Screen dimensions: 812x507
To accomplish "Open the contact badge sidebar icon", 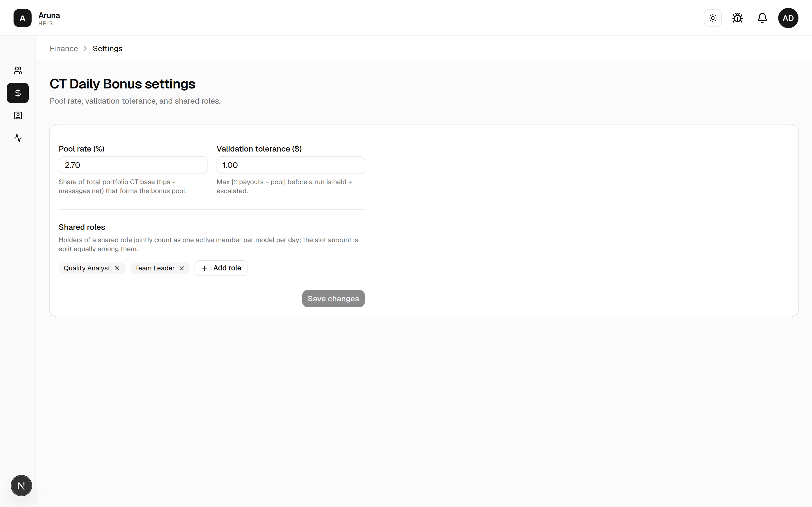I will point(18,116).
